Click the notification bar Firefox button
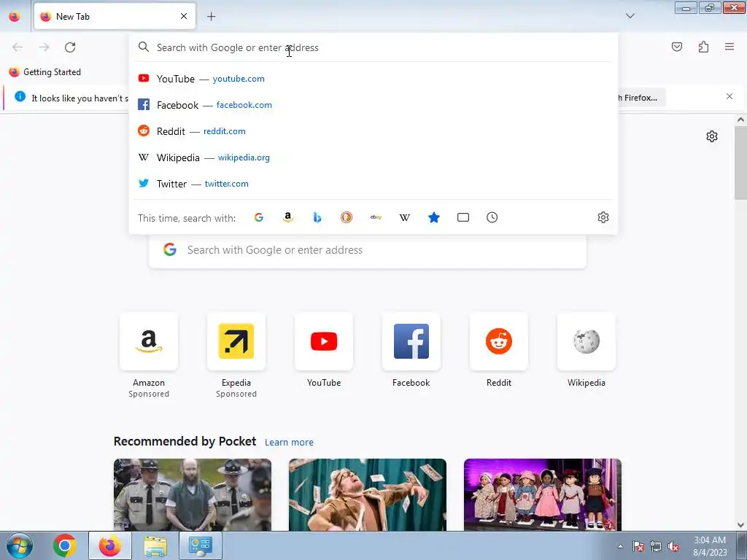This screenshot has width=747, height=560. point(640,98)
